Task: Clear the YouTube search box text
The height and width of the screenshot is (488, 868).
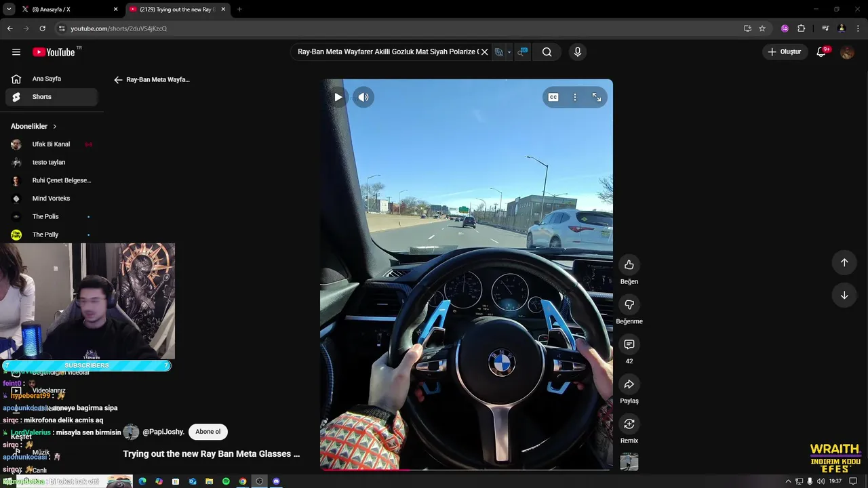Action: tap(484, 52)
